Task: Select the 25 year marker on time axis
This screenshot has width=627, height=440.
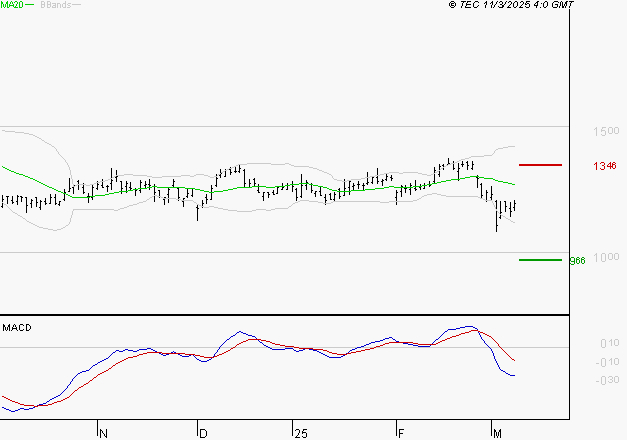Action: pyautogui.click(x=300, y=433)
